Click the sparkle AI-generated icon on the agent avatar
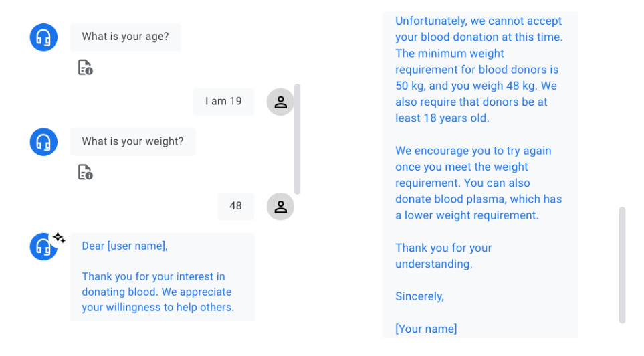Viewport: 644px width, 356px height. tap(59, 237)
